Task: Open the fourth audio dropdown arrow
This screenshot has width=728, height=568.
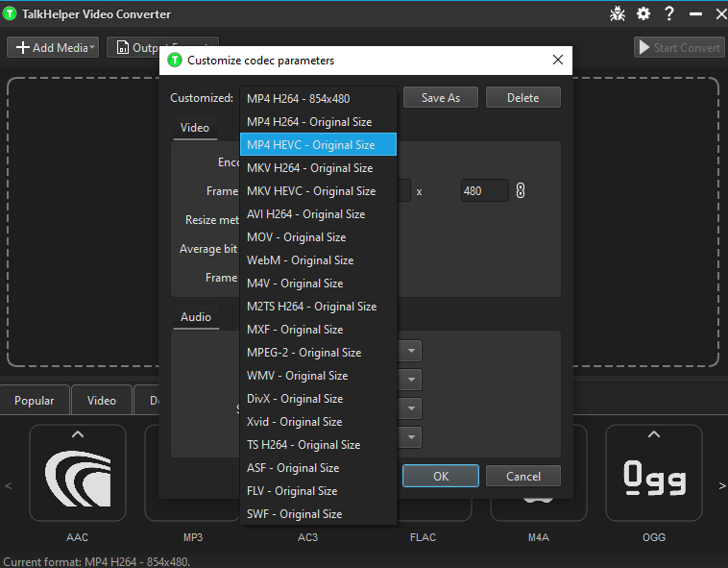Action: (x=410, y=437)
